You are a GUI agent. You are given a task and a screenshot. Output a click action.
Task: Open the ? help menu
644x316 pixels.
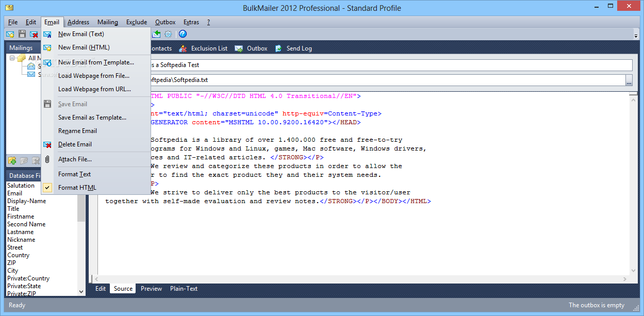click(208, 22)
